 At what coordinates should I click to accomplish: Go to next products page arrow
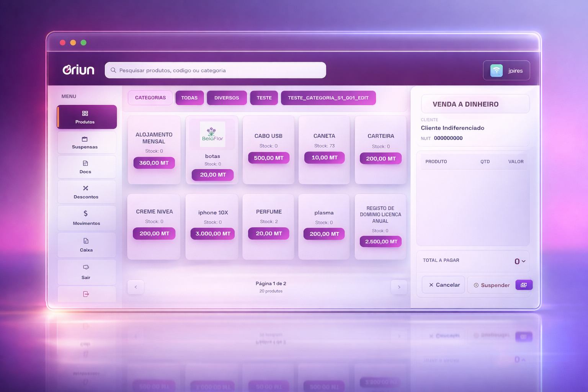pyautogui.click(x=399, y=287)
